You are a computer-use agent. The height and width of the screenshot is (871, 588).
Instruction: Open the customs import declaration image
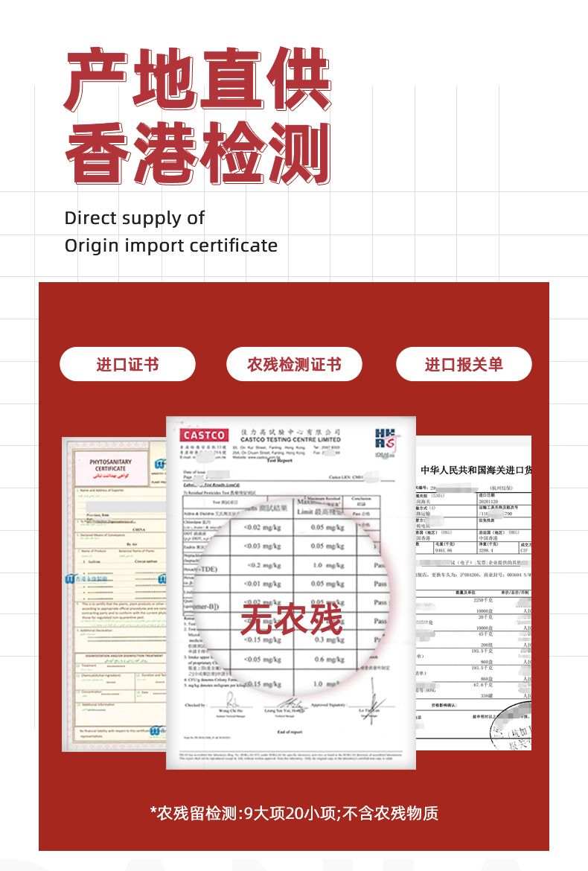[x=473, y=593]
